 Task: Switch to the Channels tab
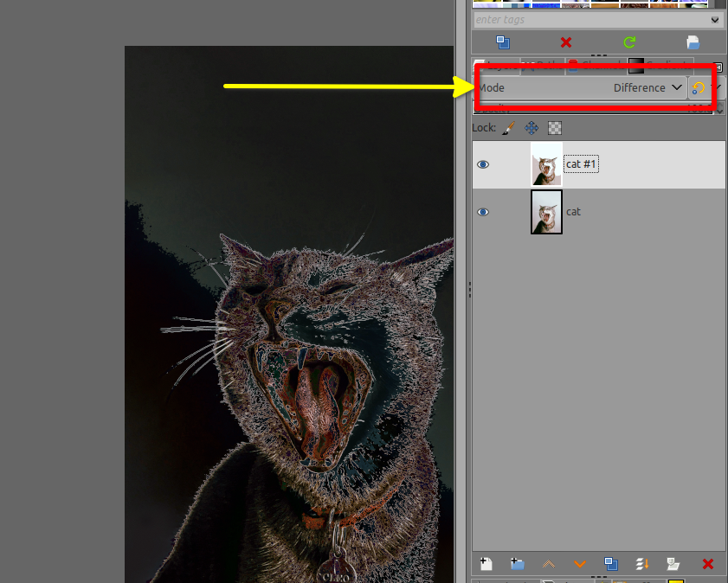[596, 66]
